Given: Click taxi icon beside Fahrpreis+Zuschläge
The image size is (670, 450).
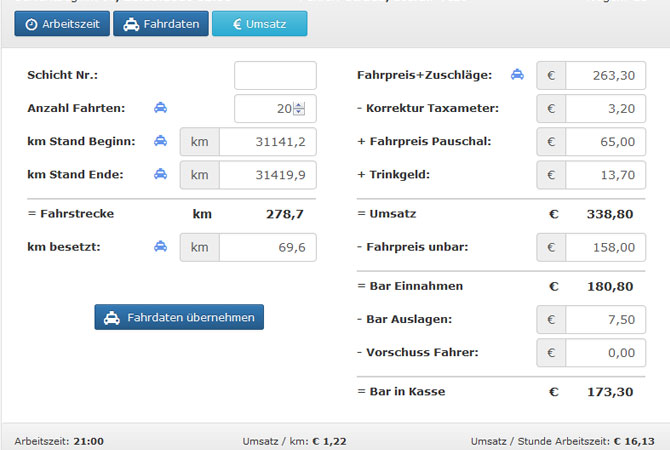Looking at the screenshot, I should click(x=517, y=74).
